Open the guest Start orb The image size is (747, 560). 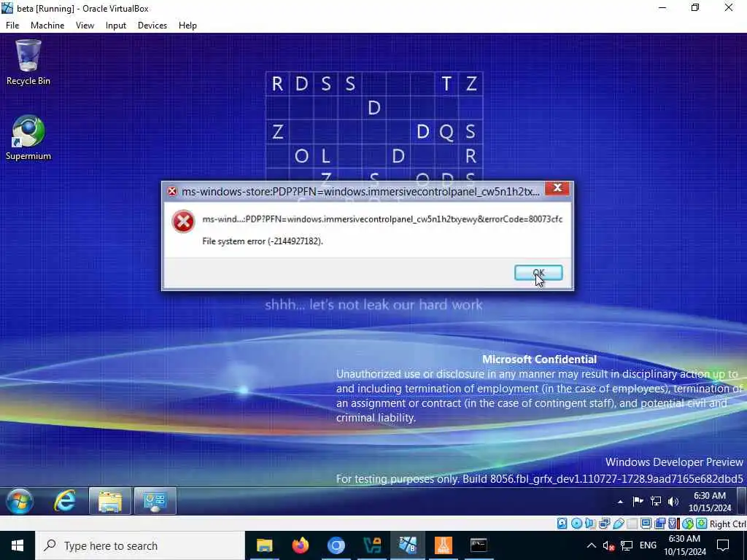pos(20,501)
